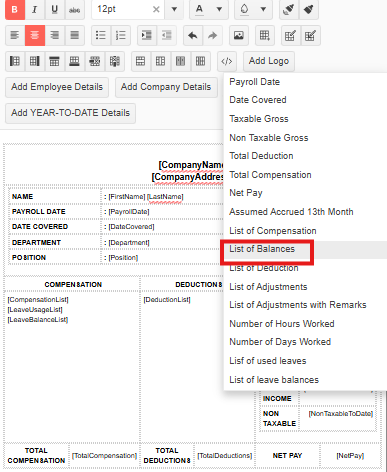
Task: Open the last table edit icon in alignment row
Action: 310,35
